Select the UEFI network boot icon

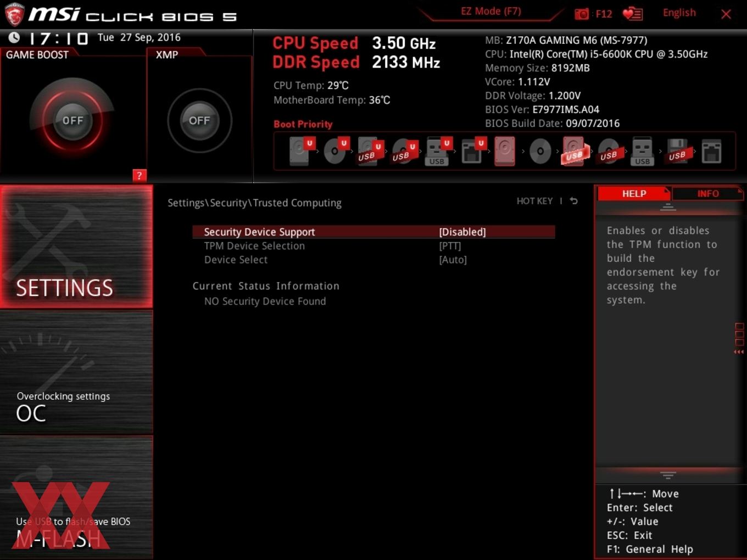(x=472, y=151)
